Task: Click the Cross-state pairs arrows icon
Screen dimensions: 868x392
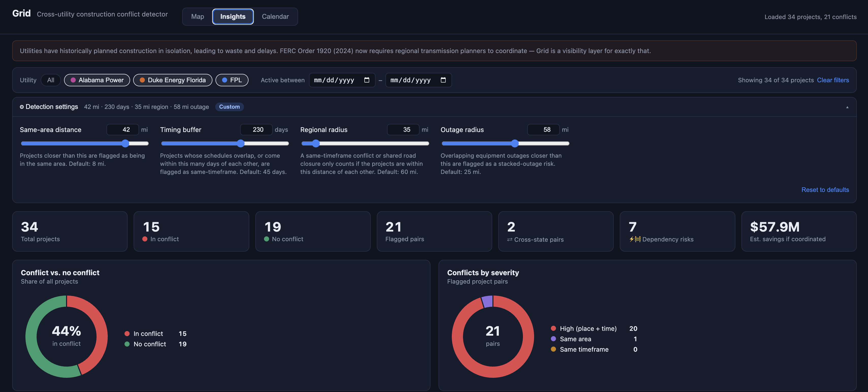Action: tap(509, 239)
